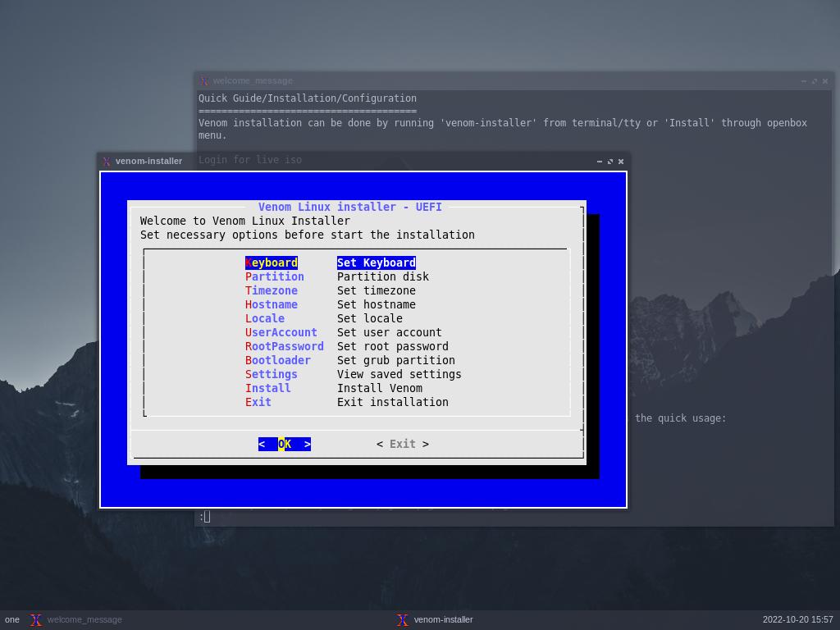Click 'Login for live iso' text in welcome_message
Viewport: 840px width, 630px height.
[x=250, y=160]
